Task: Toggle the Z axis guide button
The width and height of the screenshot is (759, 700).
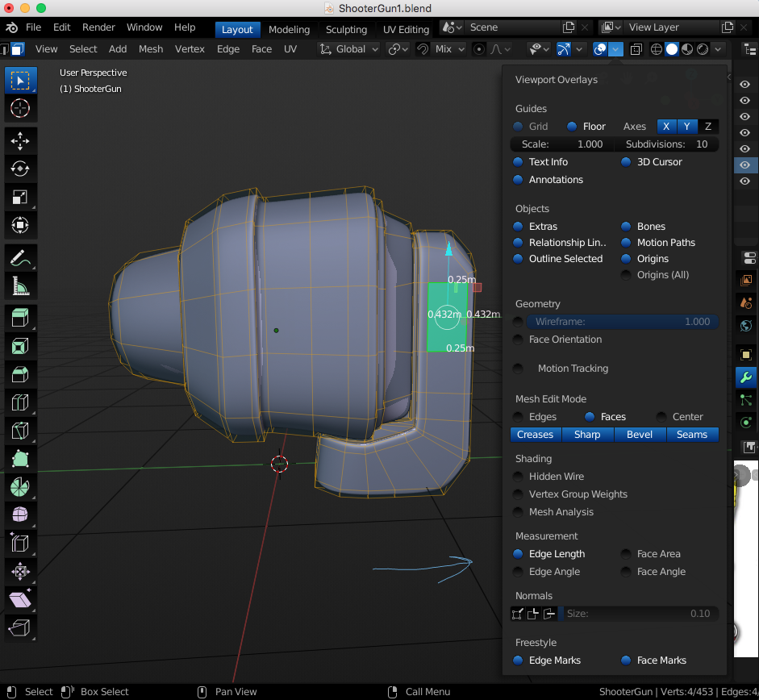Action: (707, 127)
